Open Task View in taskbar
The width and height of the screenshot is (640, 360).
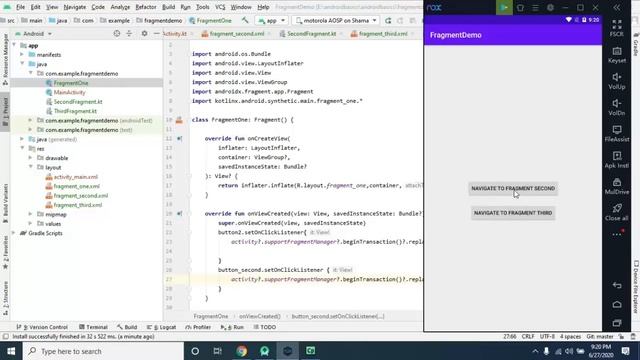tap(218, 351)
